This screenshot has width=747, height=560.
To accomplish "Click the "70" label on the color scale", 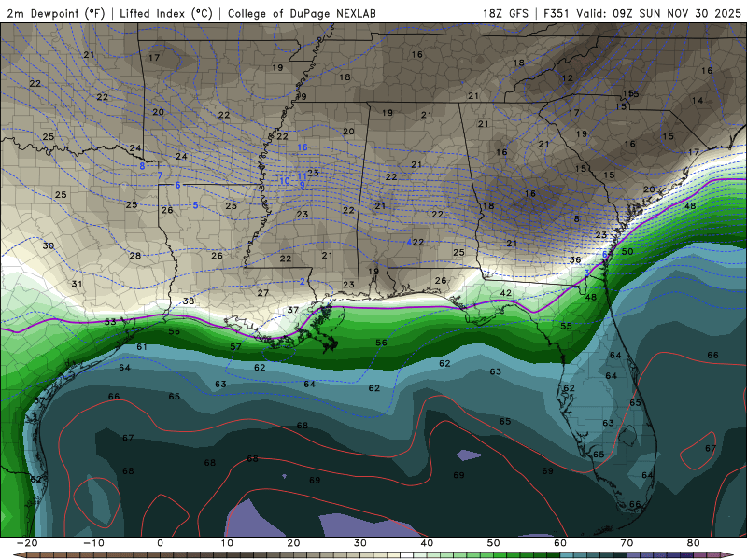I will coord(627,543).
